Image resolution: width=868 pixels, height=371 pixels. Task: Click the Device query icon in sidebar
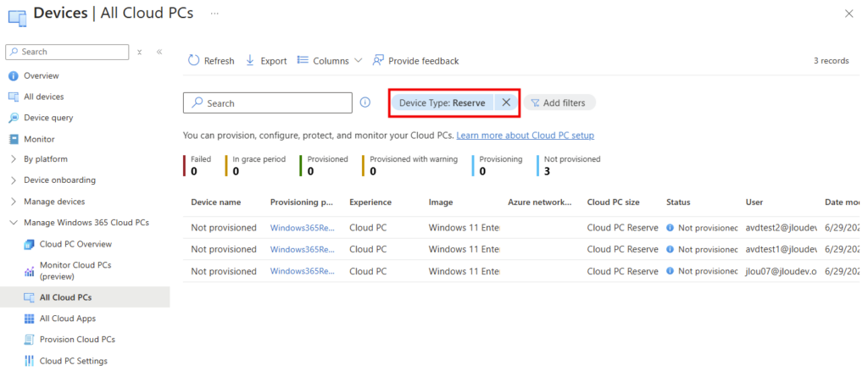coord(14,118)
